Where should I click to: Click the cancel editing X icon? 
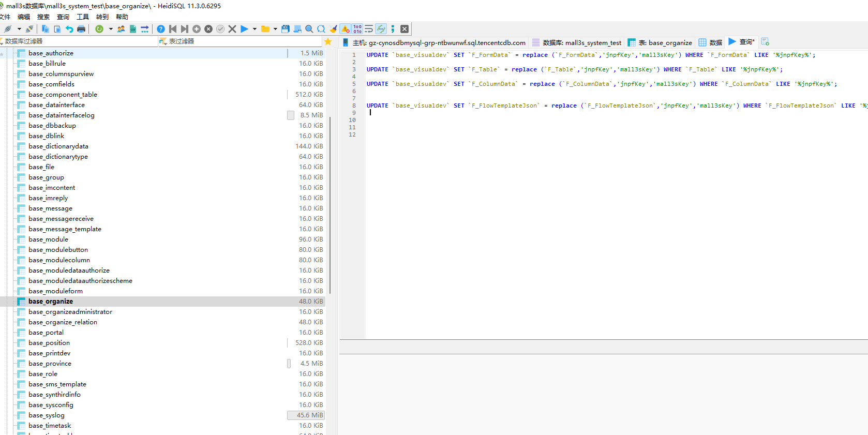[x=232, y=29]
